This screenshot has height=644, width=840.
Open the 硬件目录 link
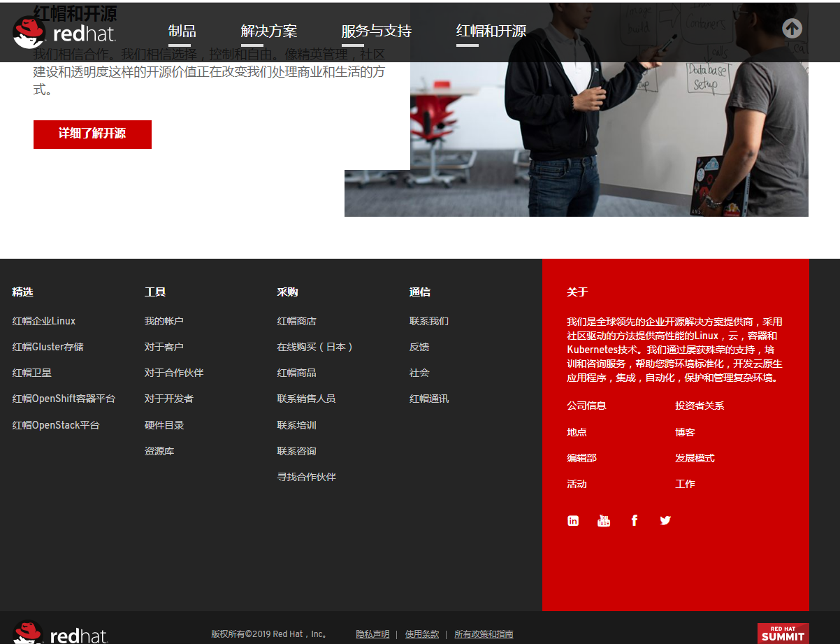[164, 425]
